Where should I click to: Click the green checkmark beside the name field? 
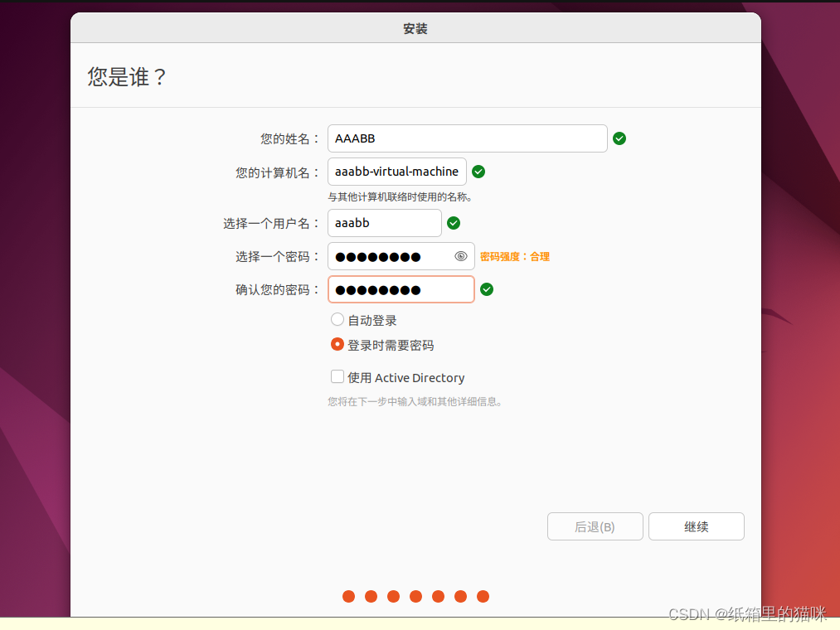click(x=619, y=138)
